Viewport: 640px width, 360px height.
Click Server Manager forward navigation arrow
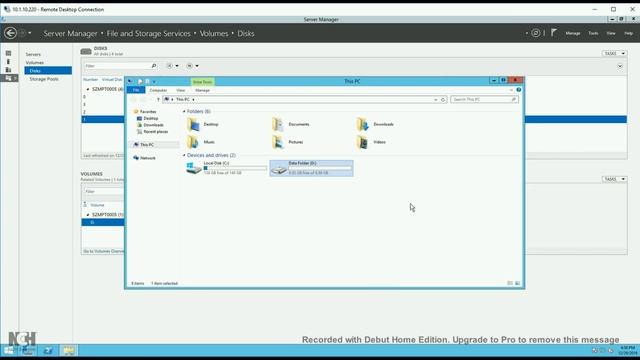[22, 33]
